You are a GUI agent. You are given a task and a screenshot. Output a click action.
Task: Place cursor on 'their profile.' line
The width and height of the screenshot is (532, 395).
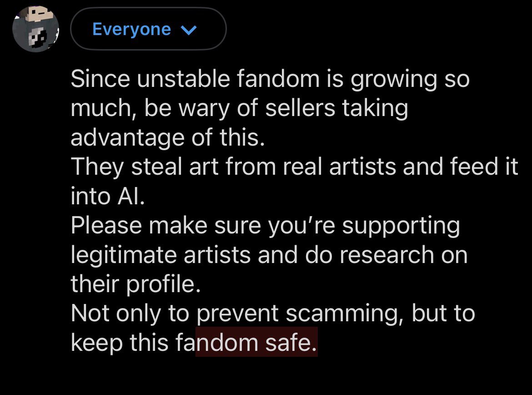[136, 284]
